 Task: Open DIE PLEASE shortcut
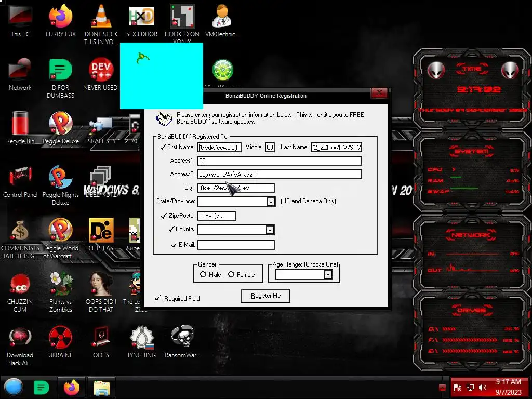click(x=101, y=235)
